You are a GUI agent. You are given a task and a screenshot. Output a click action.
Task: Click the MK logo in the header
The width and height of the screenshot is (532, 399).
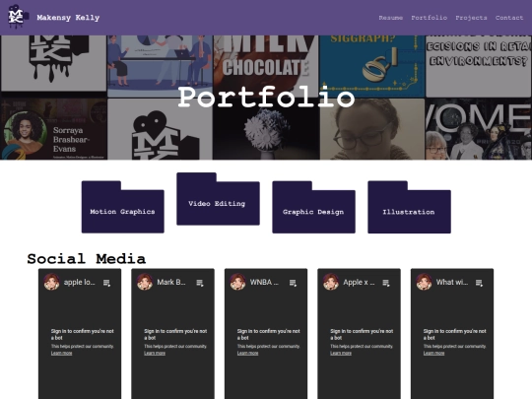pos(18,17)
